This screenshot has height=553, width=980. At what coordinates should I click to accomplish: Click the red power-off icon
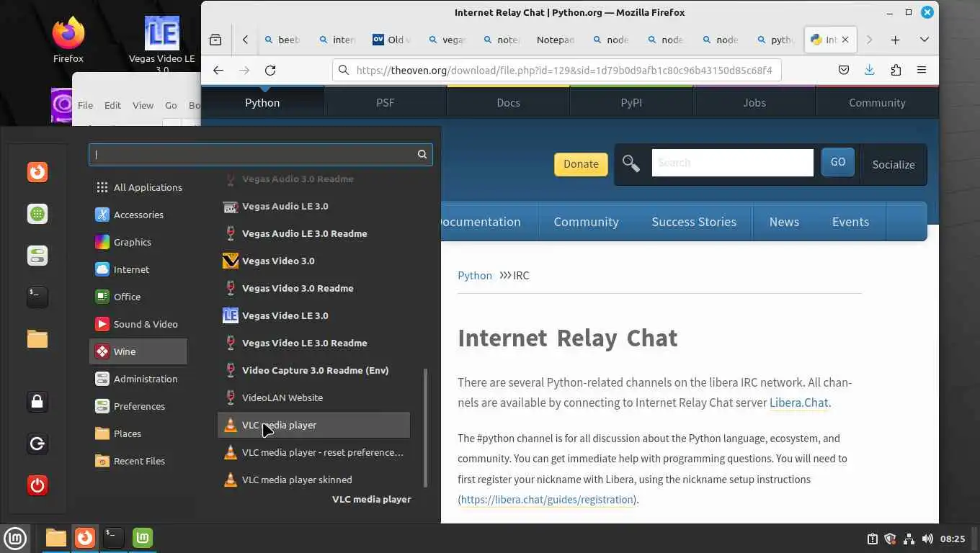pos(37,485)
